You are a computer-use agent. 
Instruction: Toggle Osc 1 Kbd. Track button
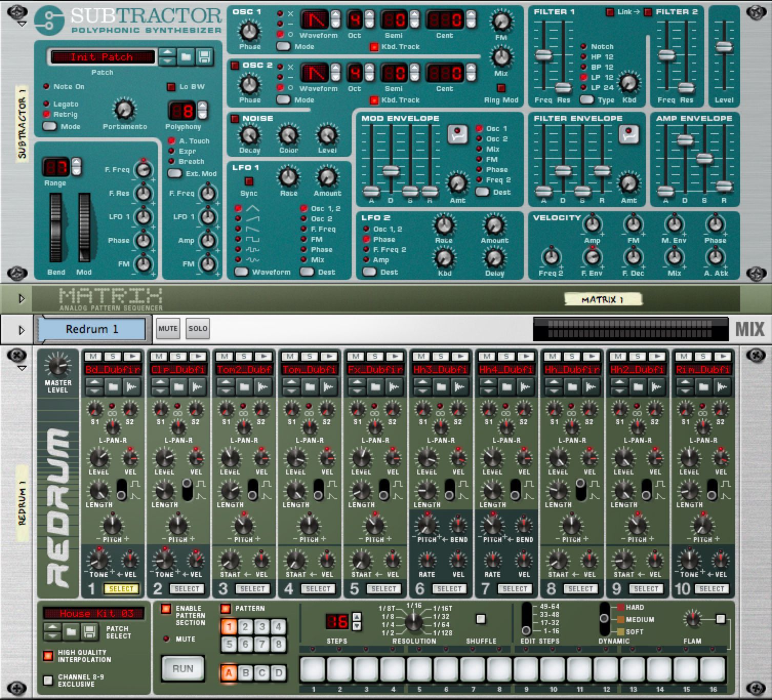tap(374, 47)
